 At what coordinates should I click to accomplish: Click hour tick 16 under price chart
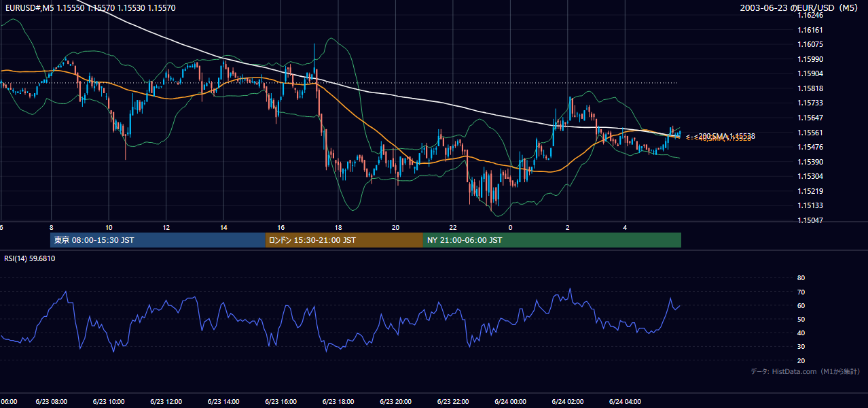281,227
